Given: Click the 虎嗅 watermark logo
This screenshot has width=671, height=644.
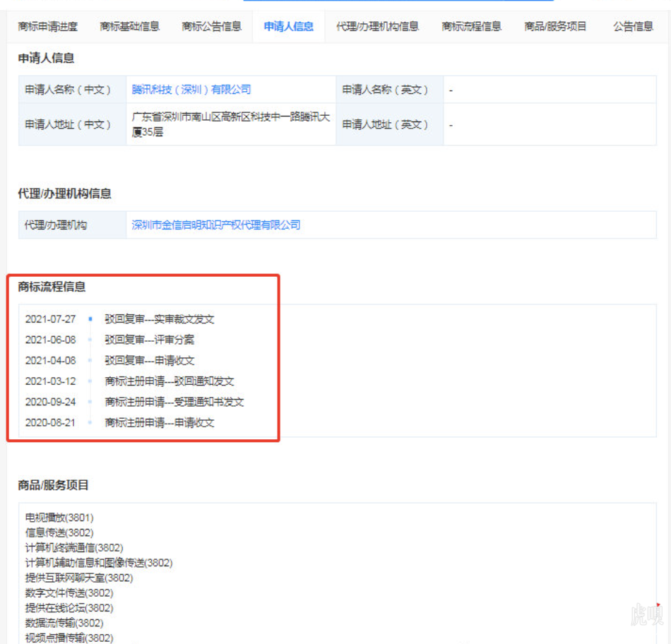Looking at the screenshot, I should tap(647, 615).
